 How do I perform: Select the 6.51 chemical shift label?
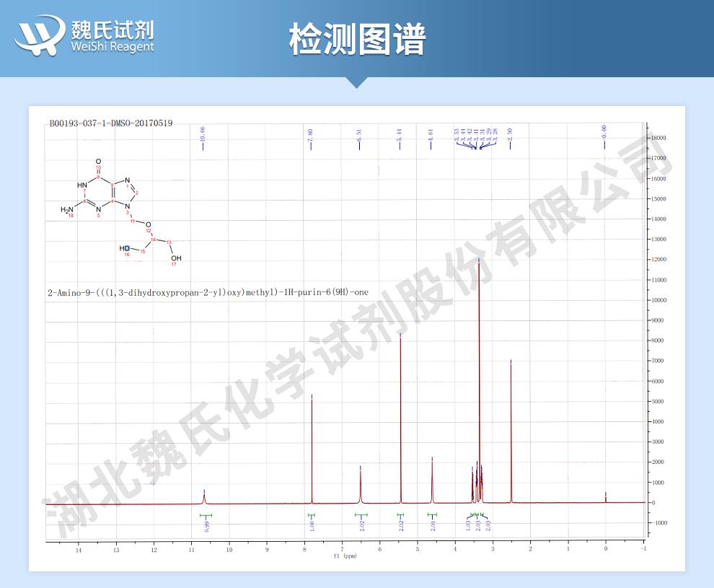(x=359, y=137)
